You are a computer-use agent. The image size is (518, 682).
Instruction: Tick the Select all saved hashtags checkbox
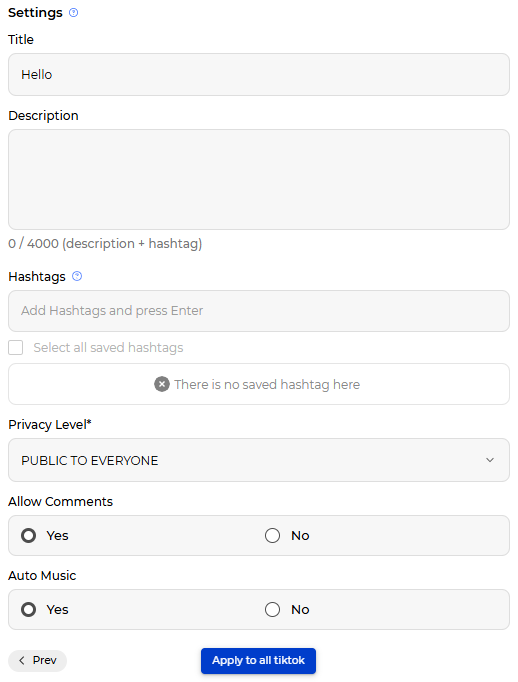click(16, 348)
